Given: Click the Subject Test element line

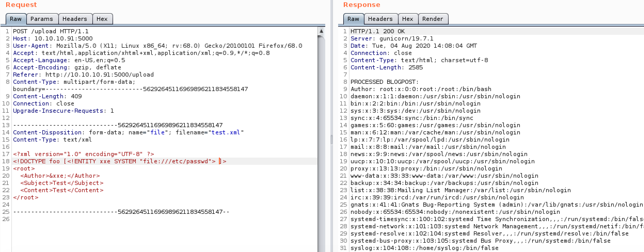Looking at the screenshot, I should click(62, 183).
